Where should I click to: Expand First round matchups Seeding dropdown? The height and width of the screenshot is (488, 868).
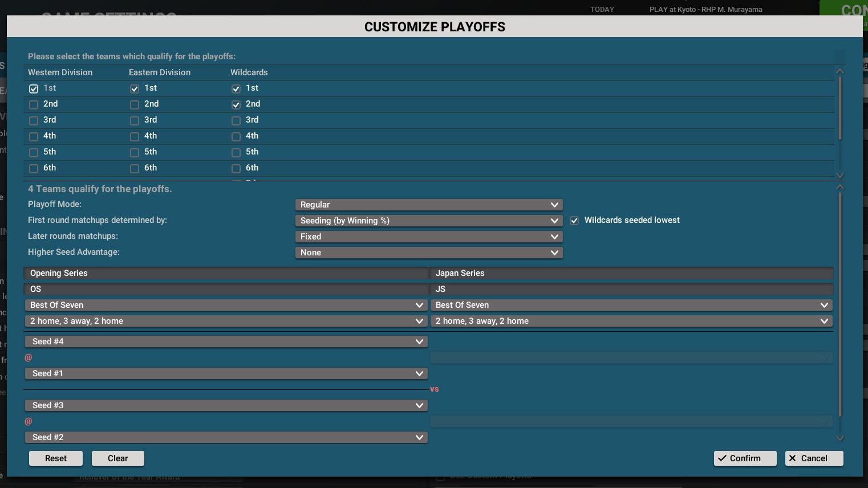(x=428, y=221)
